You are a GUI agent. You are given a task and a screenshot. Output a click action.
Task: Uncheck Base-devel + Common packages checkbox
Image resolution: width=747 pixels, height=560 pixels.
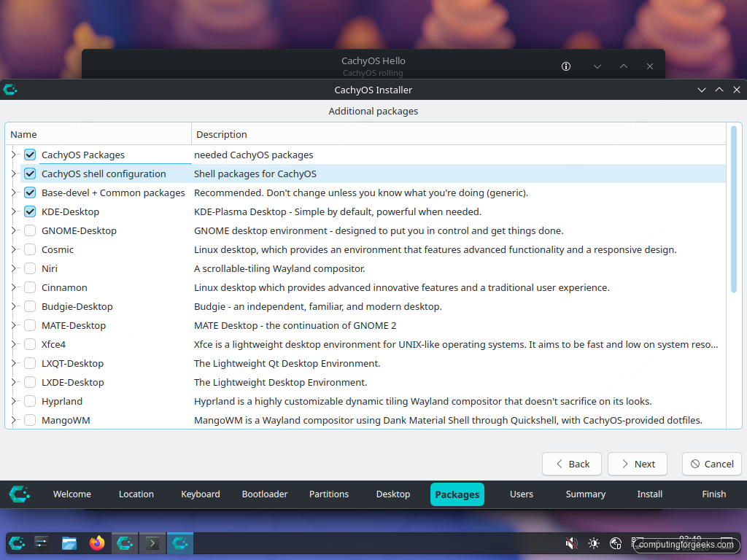coord(30,192)
